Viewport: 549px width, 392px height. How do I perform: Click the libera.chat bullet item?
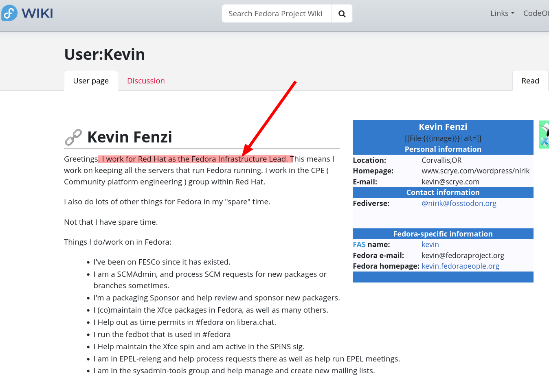pyautogui.click(x=185, y=322)
